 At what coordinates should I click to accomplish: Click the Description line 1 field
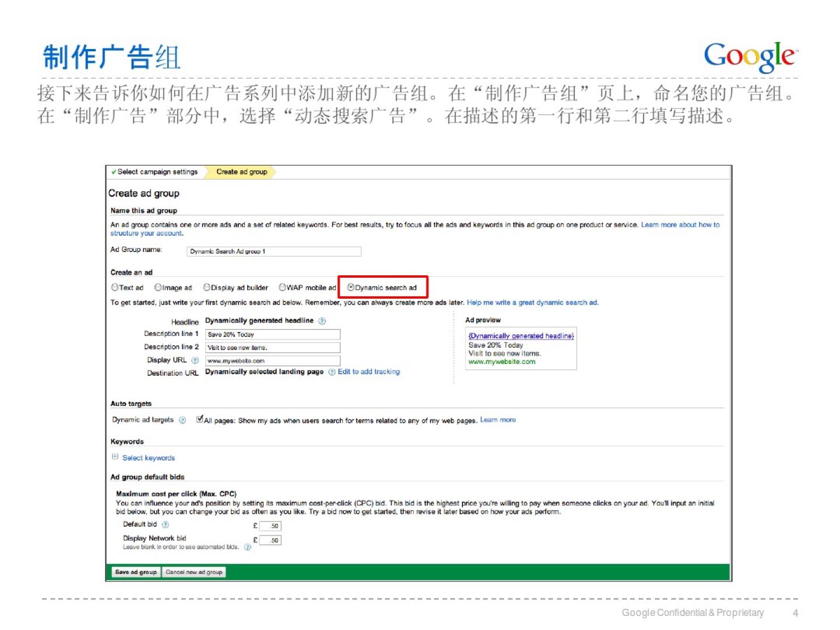tap(272, 335)
